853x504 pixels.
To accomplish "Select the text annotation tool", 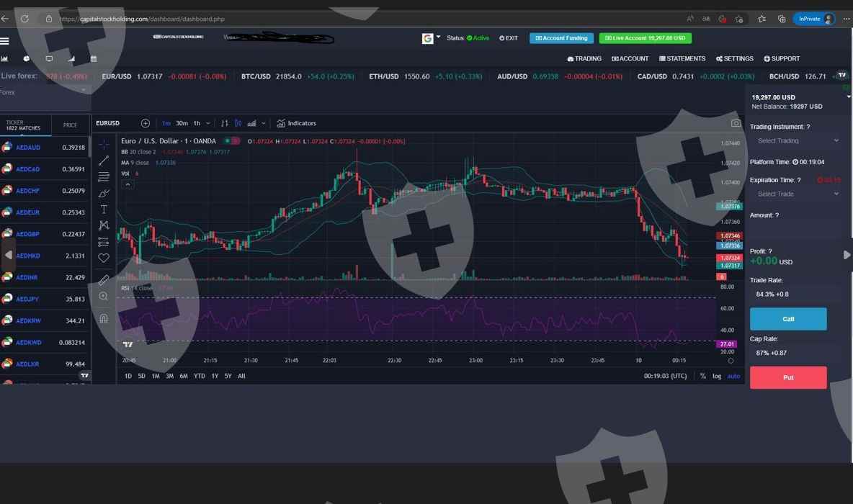I will pyautogui.click(x=104, y=210).
